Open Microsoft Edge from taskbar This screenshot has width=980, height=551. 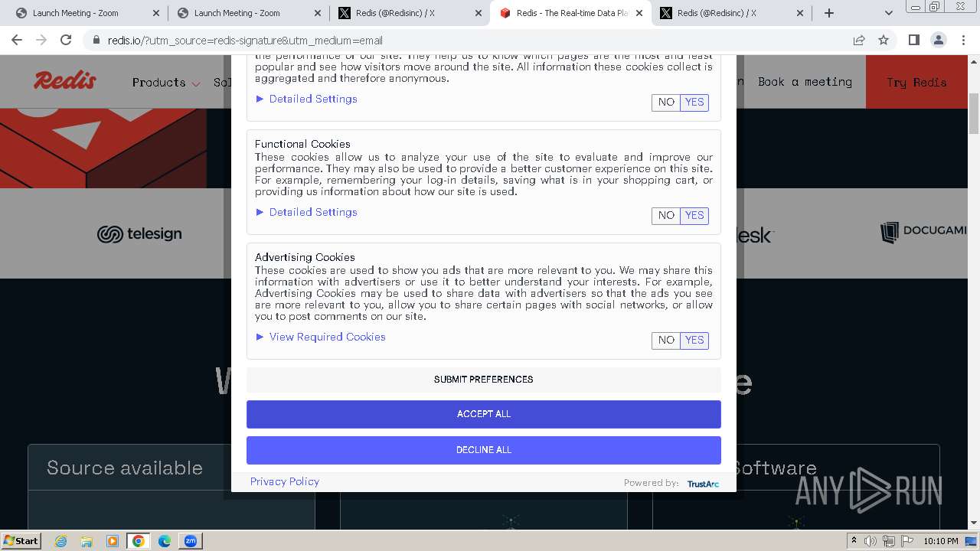point(165,541)
